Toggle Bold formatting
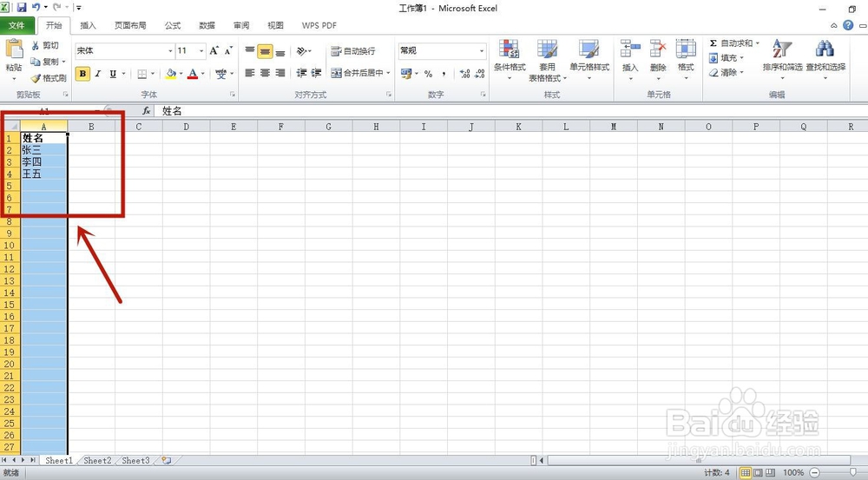This screenshot has width=868, height=480. [x=82, y=73]
